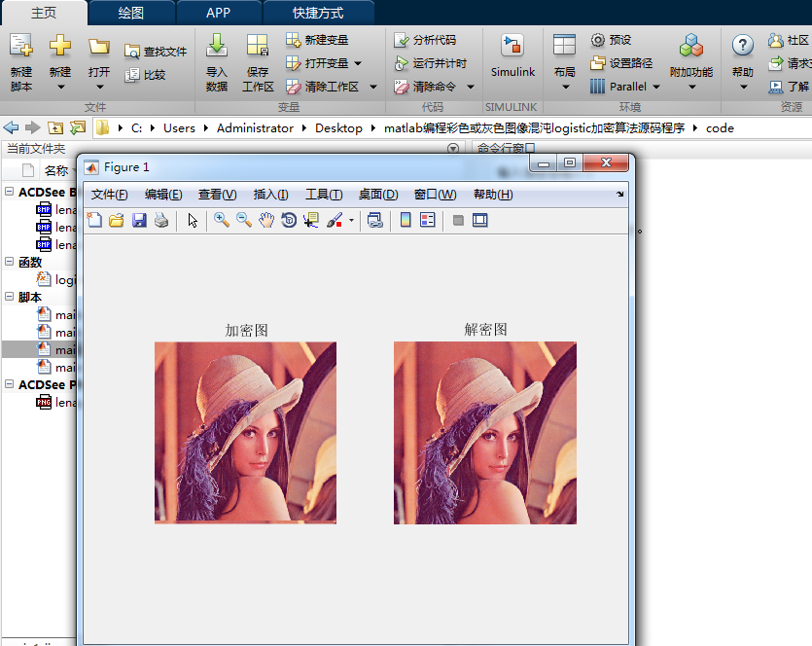Click Community (社区) link in ribbon
The image size is (812, 646).
(x=789, y=40)
